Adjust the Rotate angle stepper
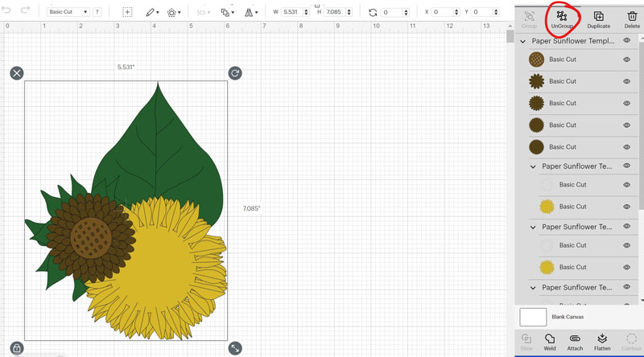Viewport: 644px width, 357px height. click(x=407, y=12)
